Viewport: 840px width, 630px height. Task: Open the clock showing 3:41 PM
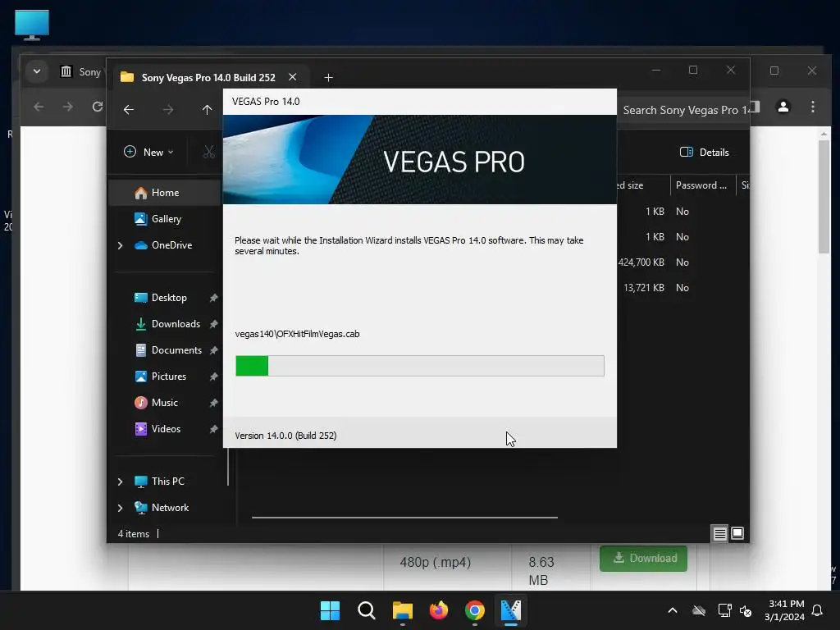pyautogui.click(x=784, y=610)
